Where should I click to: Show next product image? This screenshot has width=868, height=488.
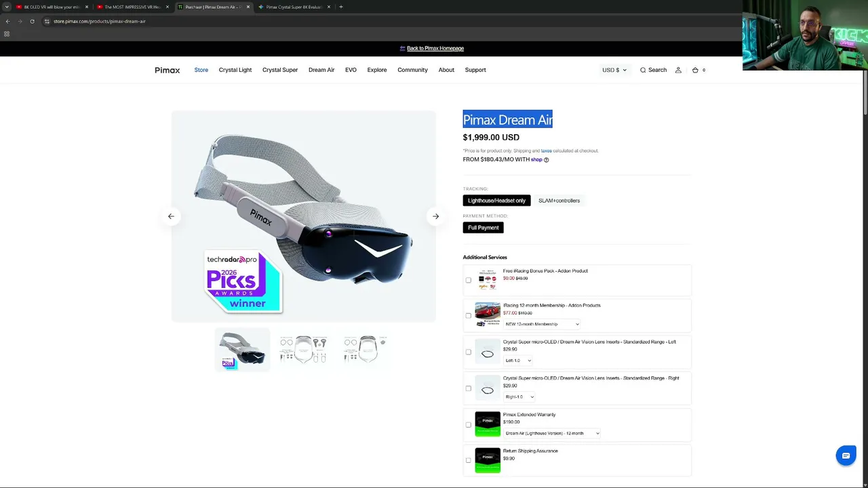[x=436, y=216]
